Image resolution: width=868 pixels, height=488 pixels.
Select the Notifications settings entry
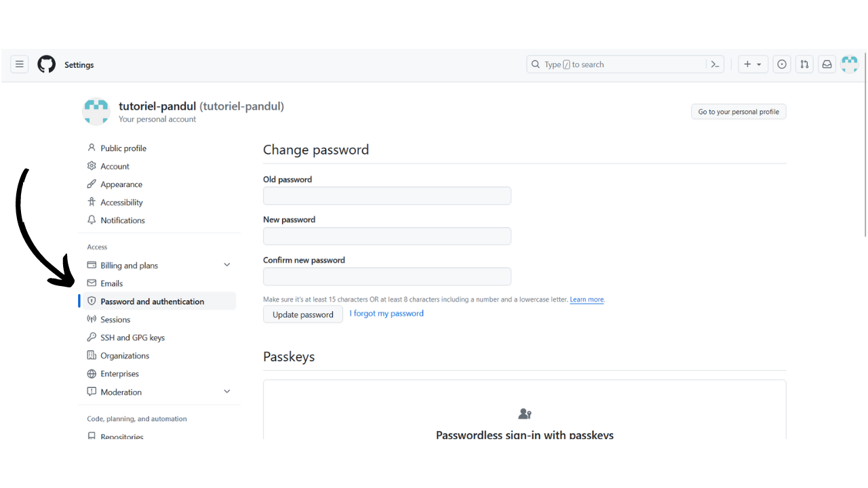tap(123, 220)
